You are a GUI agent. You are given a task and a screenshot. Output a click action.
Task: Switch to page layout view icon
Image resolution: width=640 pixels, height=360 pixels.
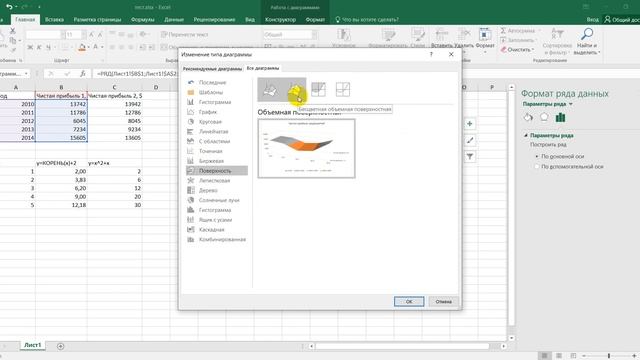559,356
